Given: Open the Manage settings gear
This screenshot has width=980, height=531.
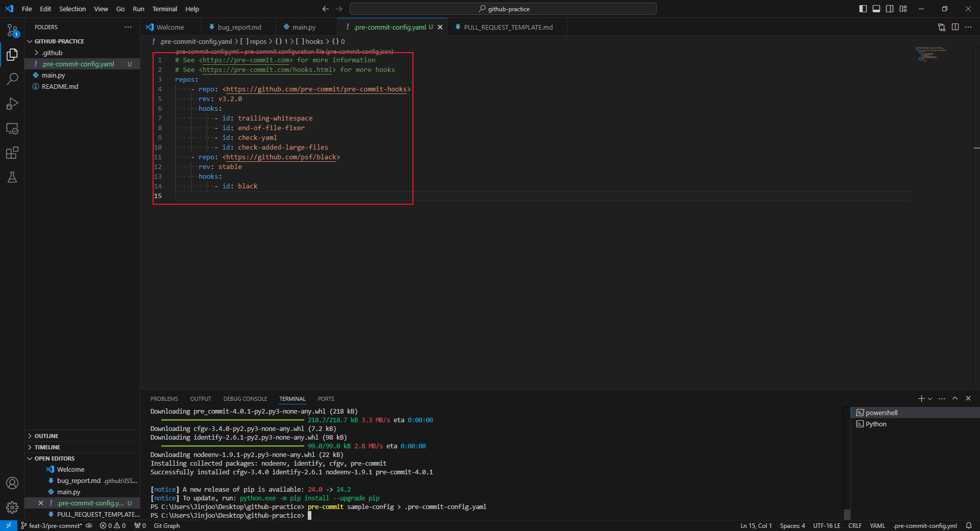Looking at the screenshot, I should pos(12,508).
